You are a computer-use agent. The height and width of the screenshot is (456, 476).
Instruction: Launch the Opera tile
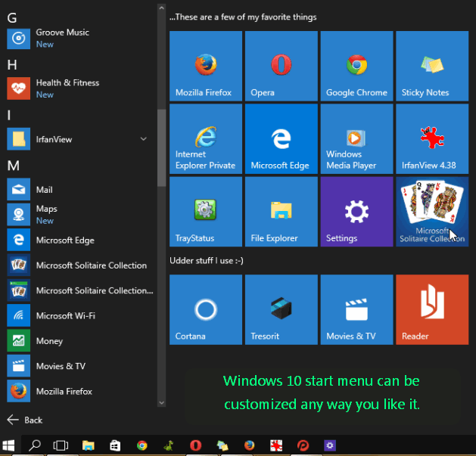282,66
